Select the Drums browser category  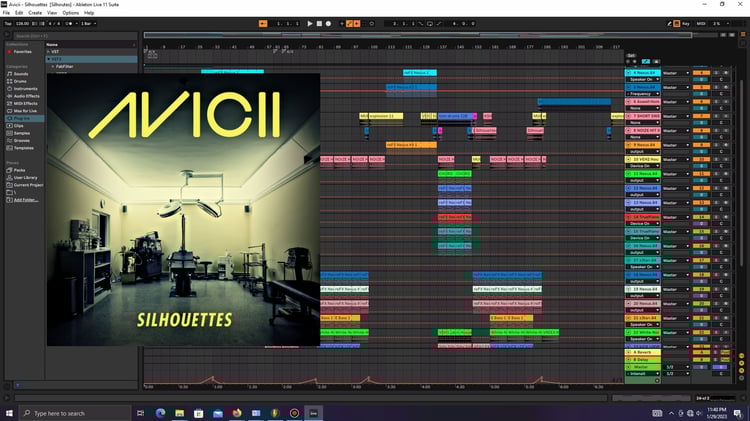click(x=20, y=81)
